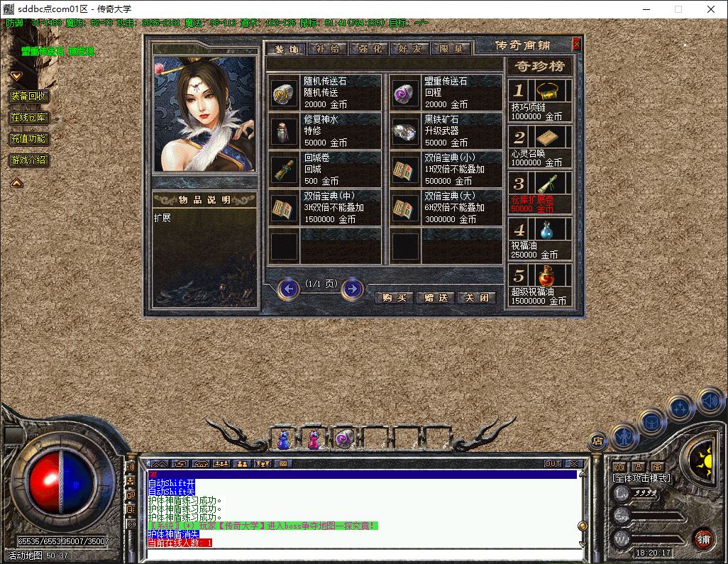Open 在线仓库 side menu button
728x564 pixels.
[x=28, y=118]
